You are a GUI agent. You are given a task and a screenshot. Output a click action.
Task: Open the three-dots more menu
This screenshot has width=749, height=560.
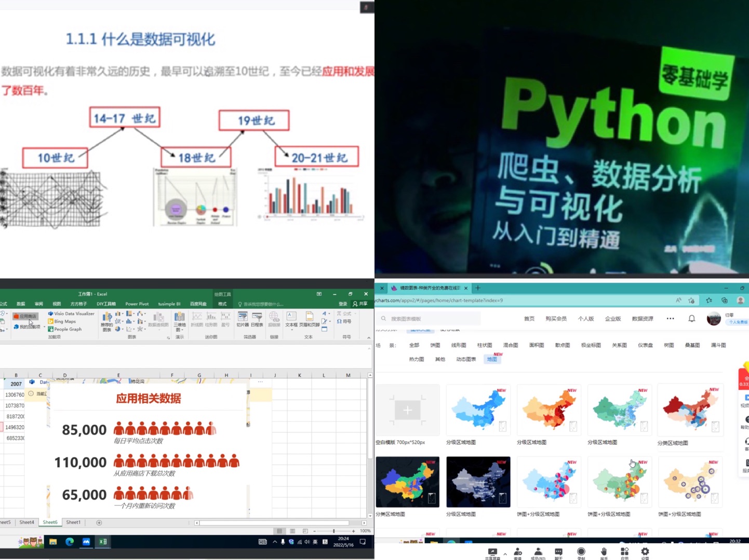click(x=670, y=319)
